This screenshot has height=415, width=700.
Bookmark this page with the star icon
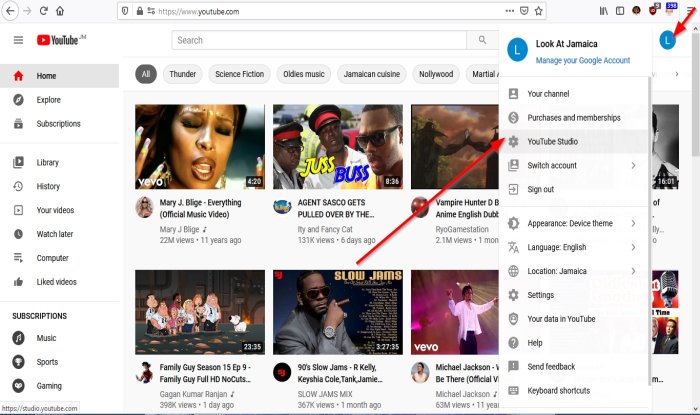click(x=539, y=11)
